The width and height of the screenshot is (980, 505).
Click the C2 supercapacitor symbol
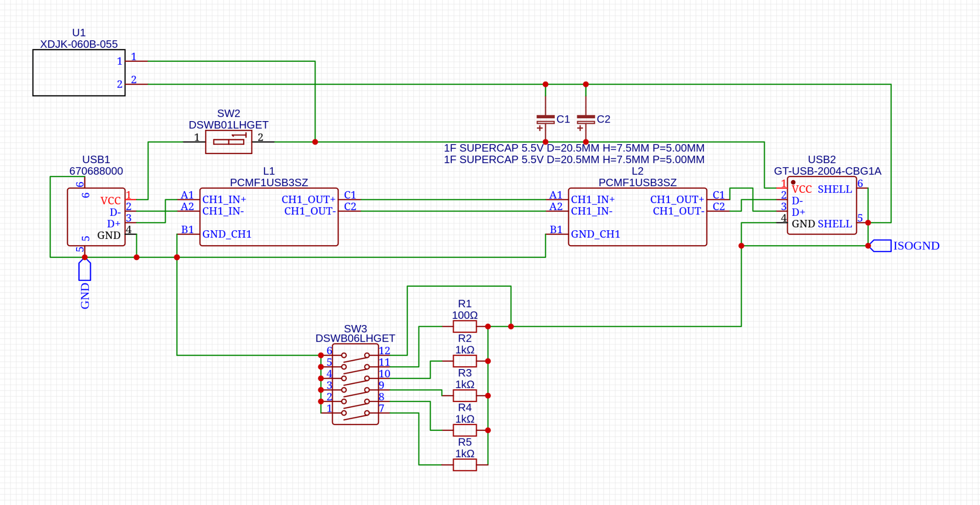(x=586, y=120)
